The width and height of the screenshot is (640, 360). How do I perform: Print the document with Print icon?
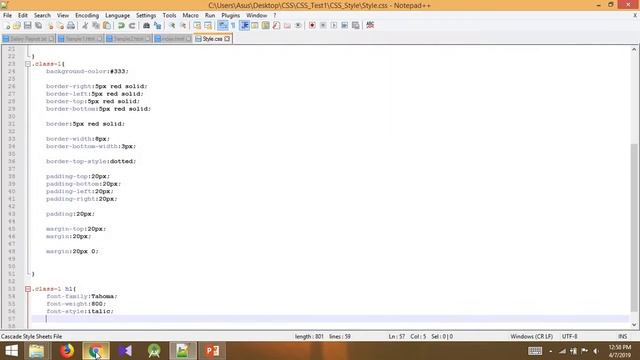tap(71, 25)
